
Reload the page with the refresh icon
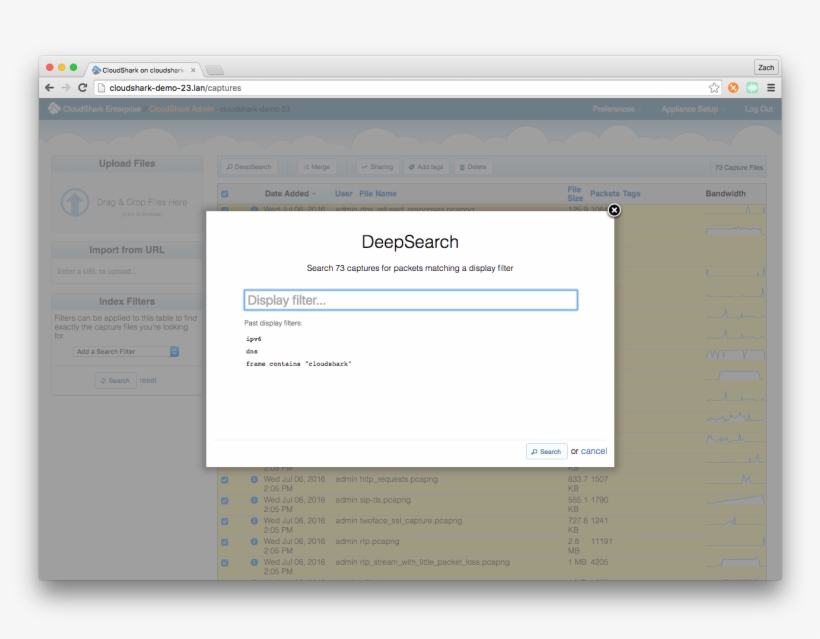[83, 88]
